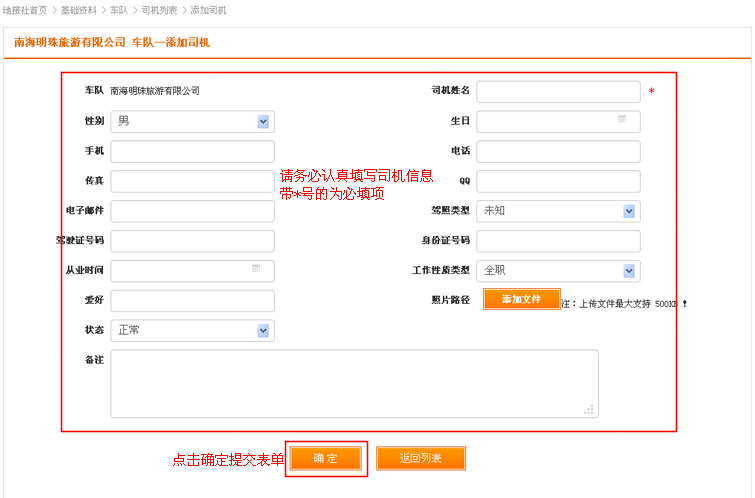Viewport: 755px width, 498px height.
Task: Focus the 司机姓名 input field
Action: click(558, 92)
